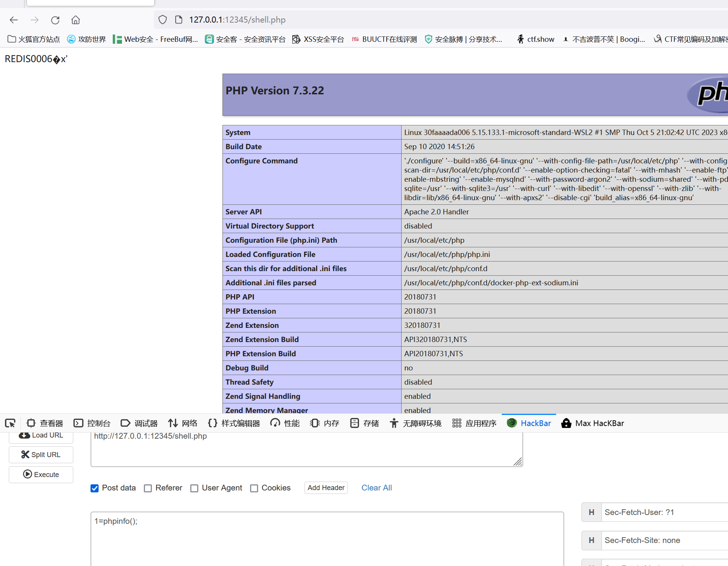Enable the Cookies checkbox
Viewport: 728px width, 566px height.
(x=254, y=488)
